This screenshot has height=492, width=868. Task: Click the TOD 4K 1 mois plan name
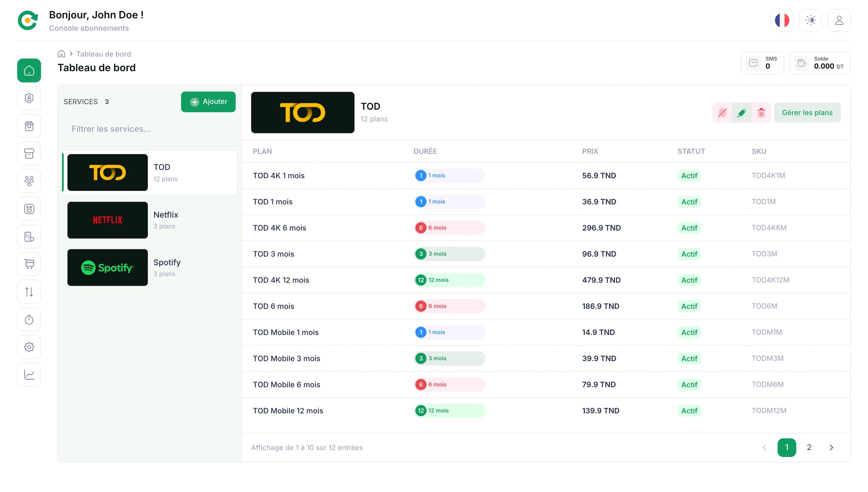point(279,176)
